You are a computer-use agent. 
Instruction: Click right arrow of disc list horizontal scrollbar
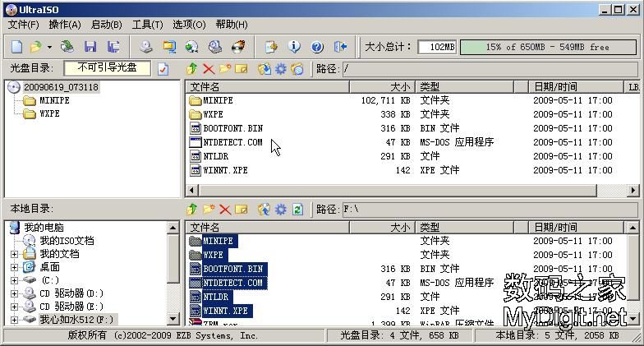click(632, 191)
